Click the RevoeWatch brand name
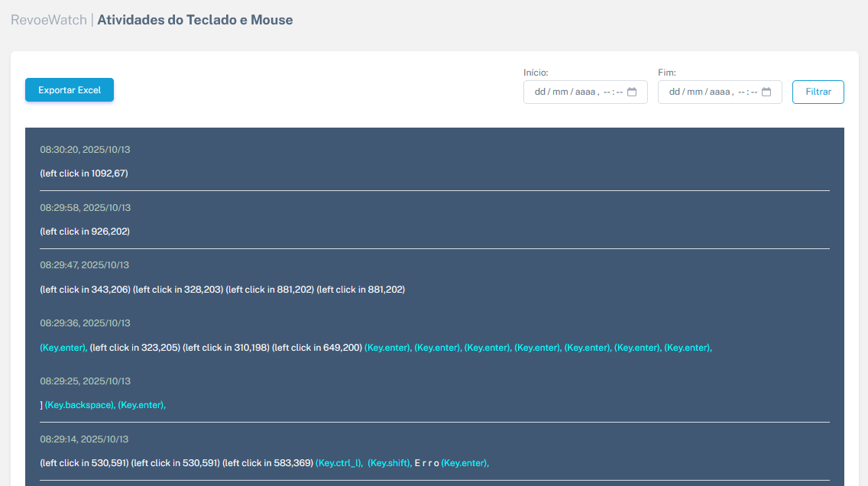This screenshot has height=486, width=868. 48,20
